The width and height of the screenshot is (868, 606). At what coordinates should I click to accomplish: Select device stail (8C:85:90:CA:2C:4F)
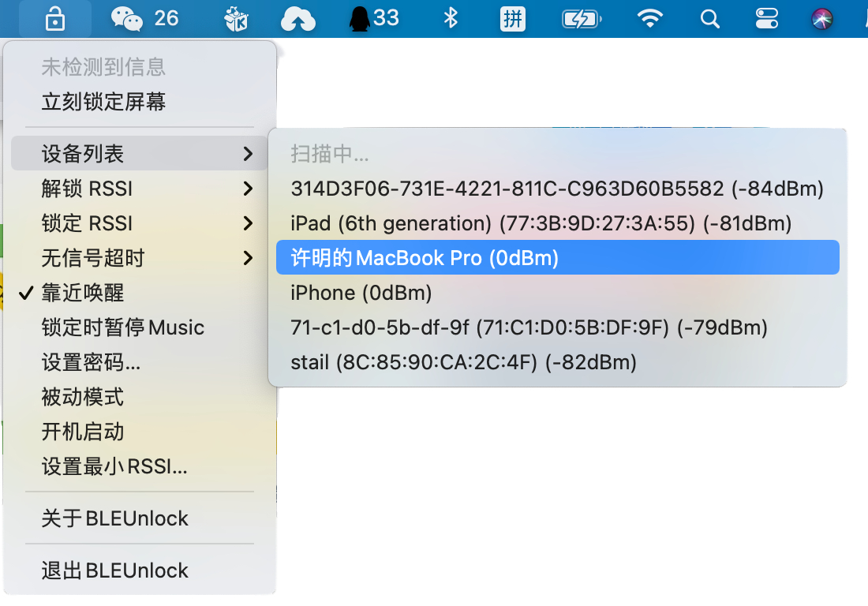(557, 362)
